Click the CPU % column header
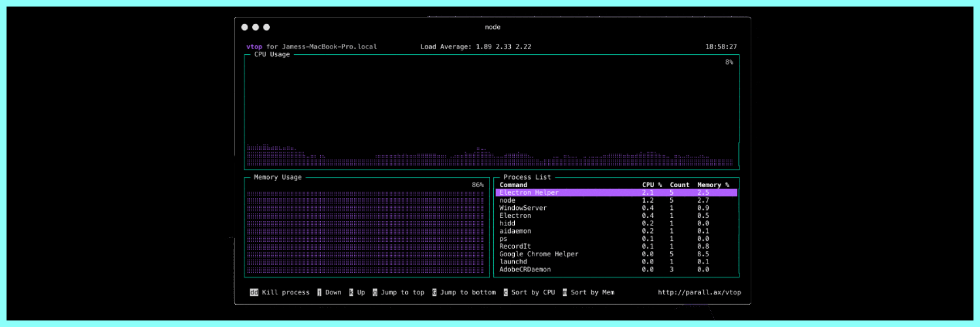The height and width of the screenshot is (327, 980). tap(652, 185)
